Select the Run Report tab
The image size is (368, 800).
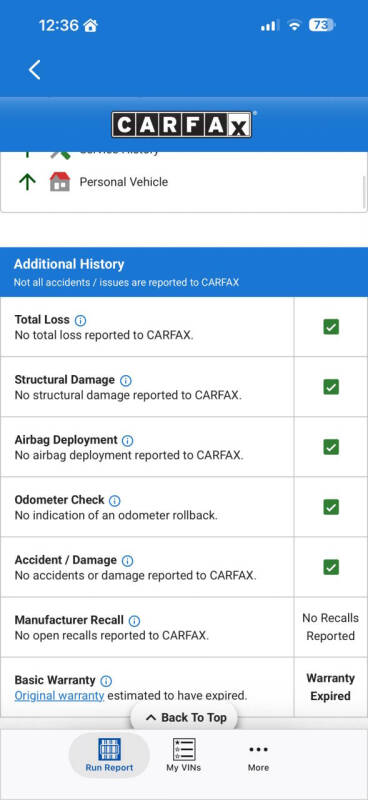click(x=109, y=756)
